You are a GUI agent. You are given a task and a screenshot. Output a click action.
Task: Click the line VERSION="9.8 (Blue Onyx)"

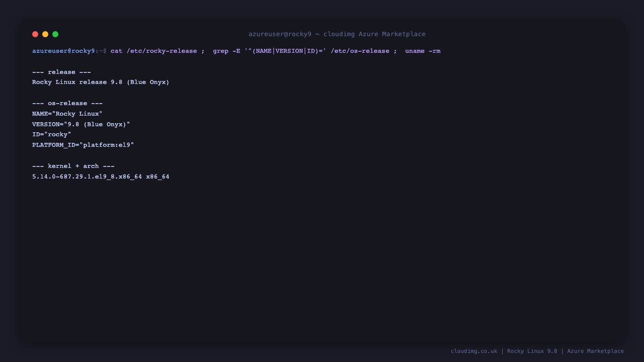tap(81, 124)
